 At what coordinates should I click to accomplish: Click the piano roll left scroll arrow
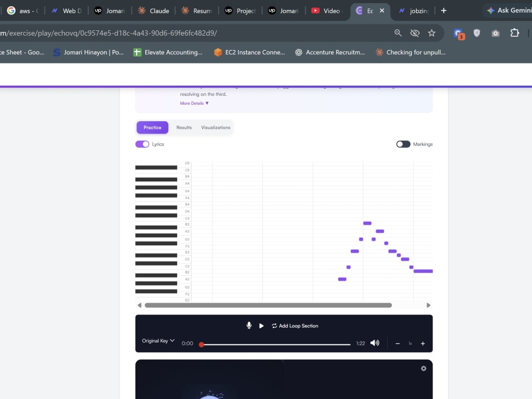[139, 305]
